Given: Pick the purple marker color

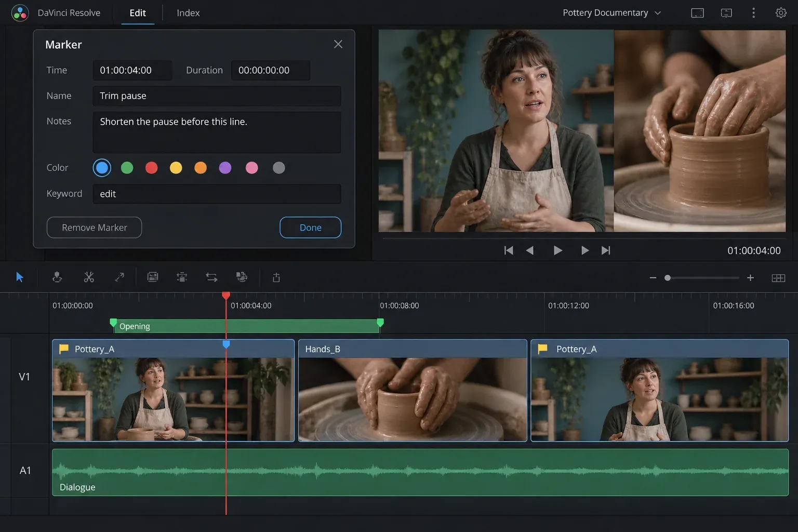Looking at the screenshot, I should [225, 168].
